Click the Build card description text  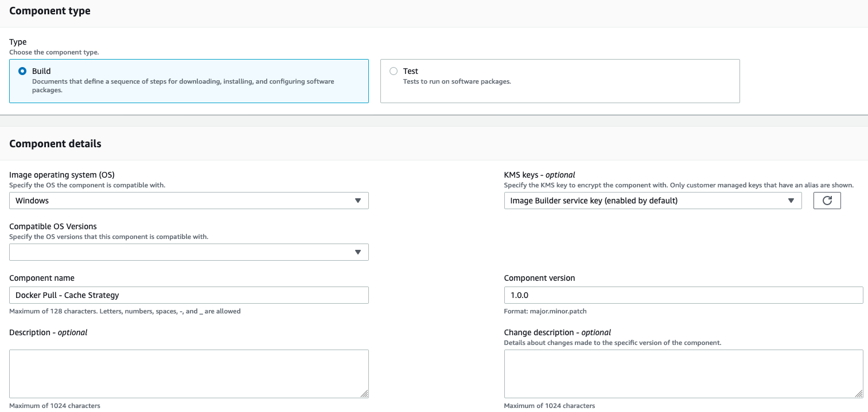[x=183, y=85]
